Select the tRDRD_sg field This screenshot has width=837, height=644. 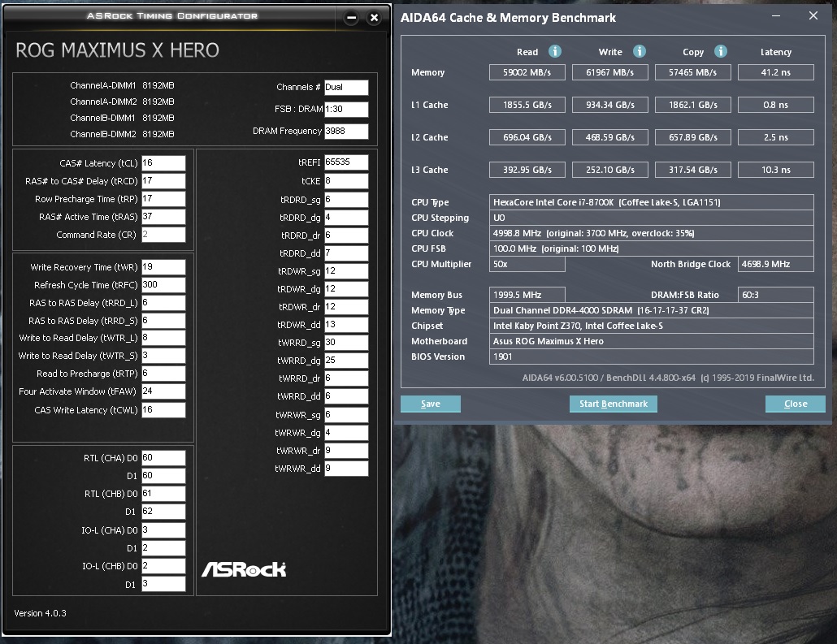coord(346,200)
